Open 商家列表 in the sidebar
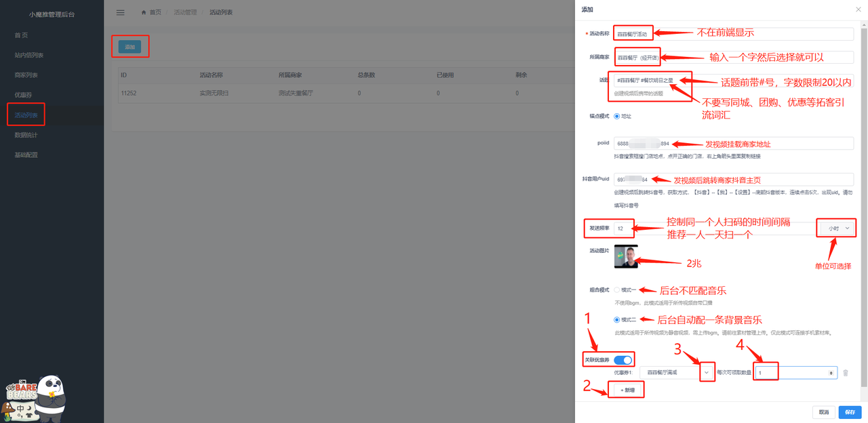Image resolution: width=868 pixels, height=423 pixels. [26, 75]
